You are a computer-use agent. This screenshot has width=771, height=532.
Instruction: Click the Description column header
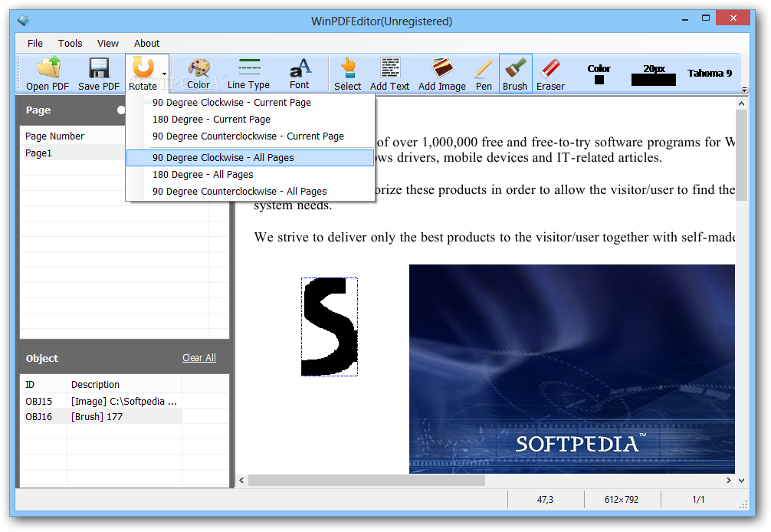pos(124,385)
